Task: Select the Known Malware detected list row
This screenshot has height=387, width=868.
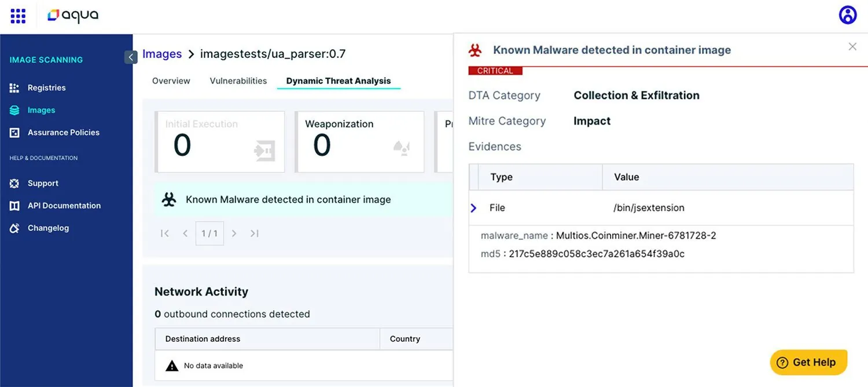Action: [x=303, y=200]
